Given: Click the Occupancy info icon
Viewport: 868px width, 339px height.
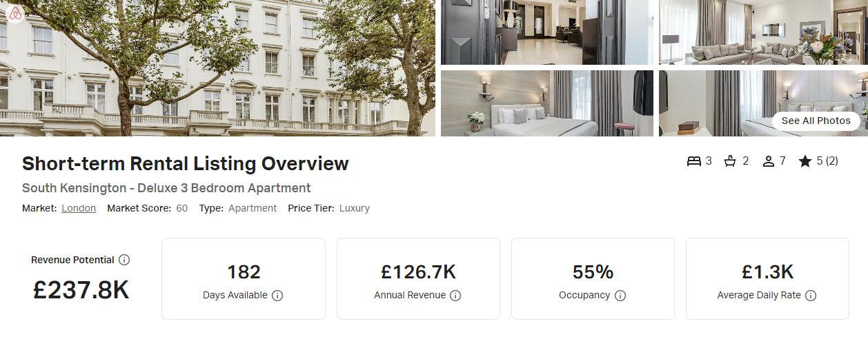Looking at the screenshot, I should point(620,295).
